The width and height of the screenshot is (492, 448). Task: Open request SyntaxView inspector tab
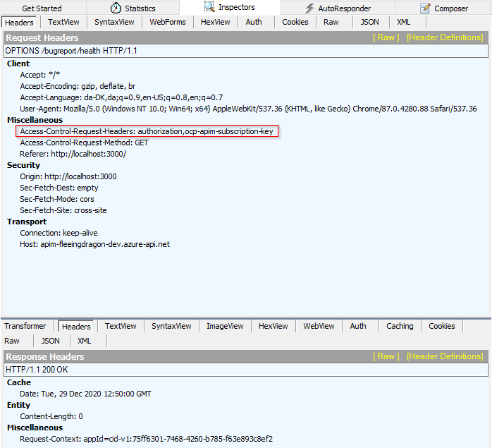tap(114, 22)
